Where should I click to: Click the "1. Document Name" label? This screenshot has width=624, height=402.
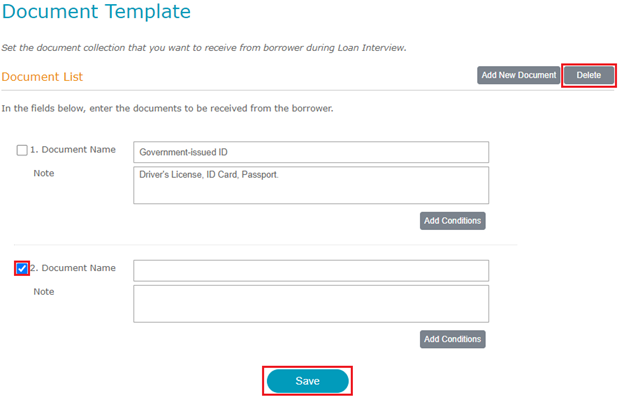coord(73,151)
